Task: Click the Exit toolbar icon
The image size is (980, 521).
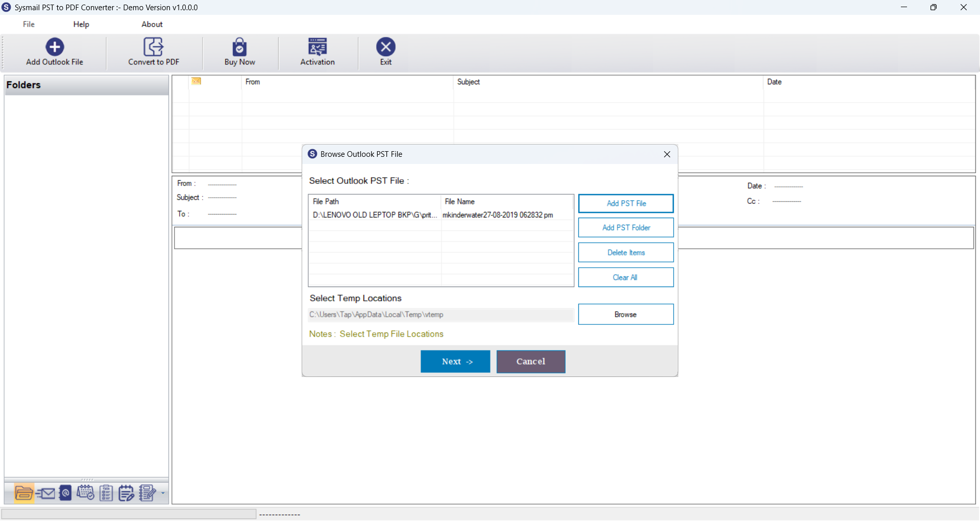Action: point(386,47)
